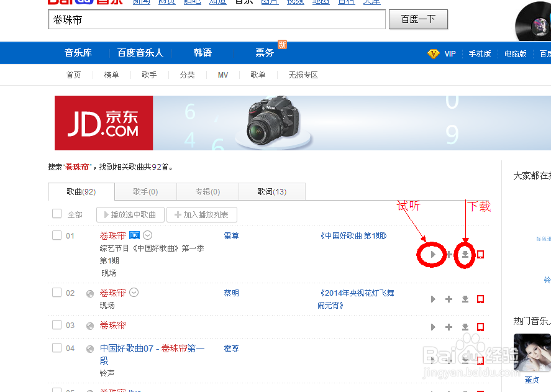Open album link 《2014年央视花灯飞舞闹元宵》
Screen dimensions: 551x392
pyautogui.click(x=355, y=299)
